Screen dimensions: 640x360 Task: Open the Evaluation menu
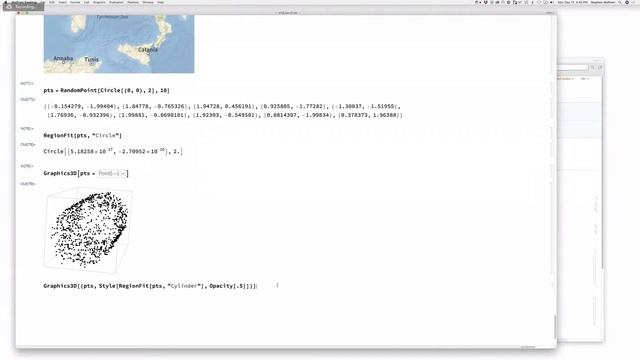(116, 2)
